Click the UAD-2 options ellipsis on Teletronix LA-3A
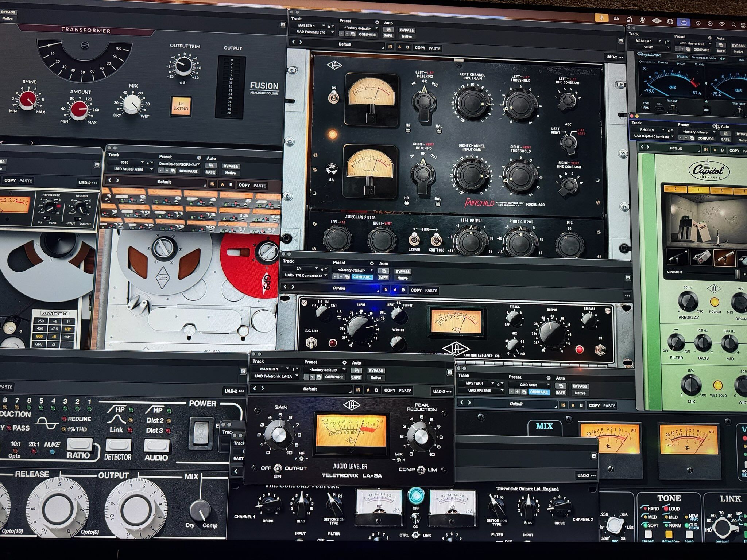 [449, 392]
